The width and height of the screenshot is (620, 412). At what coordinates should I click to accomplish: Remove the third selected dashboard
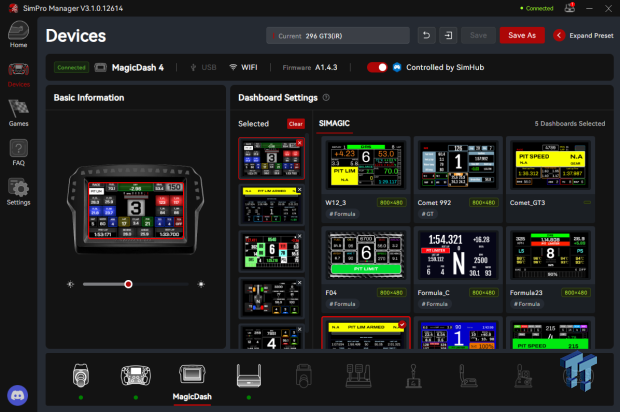[x=299, y=236]
